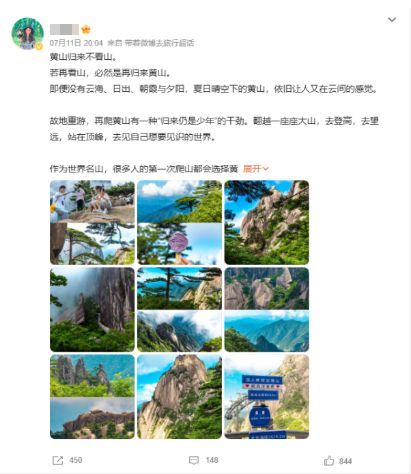Screen dimensions: 411x474
Task: Open bottom-left photo of rock spires
Action: [92, 397]
